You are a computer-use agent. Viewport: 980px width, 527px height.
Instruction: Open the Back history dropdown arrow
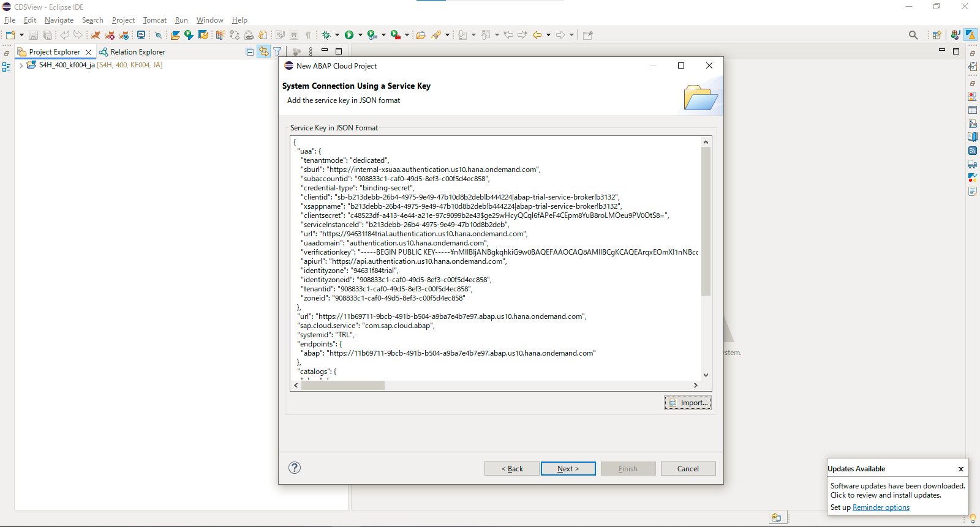pos(548,35)
